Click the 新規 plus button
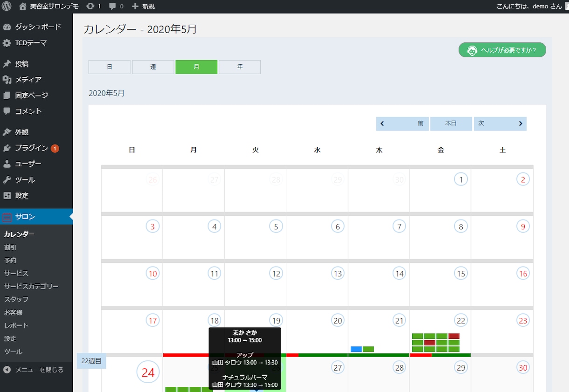Screen dimensions: 569x392 pos(143,7)
